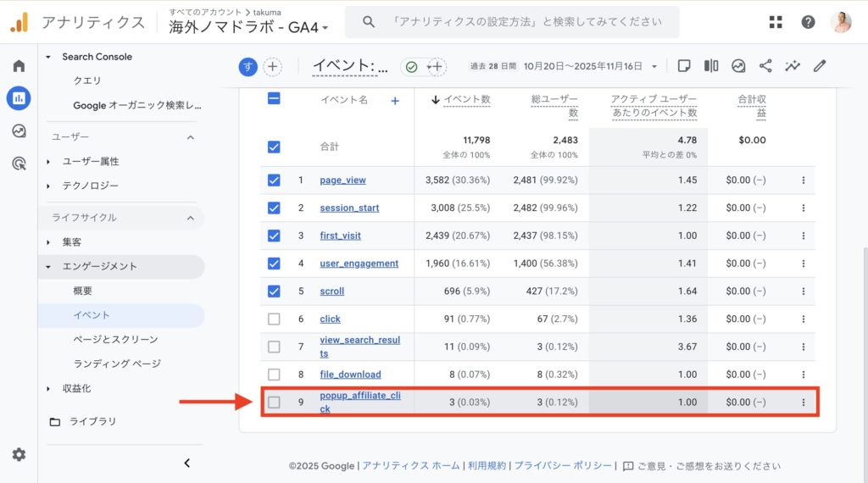Open more options for scroll row
This screenshot has height=483, width=868.
(x=804, y=291)
